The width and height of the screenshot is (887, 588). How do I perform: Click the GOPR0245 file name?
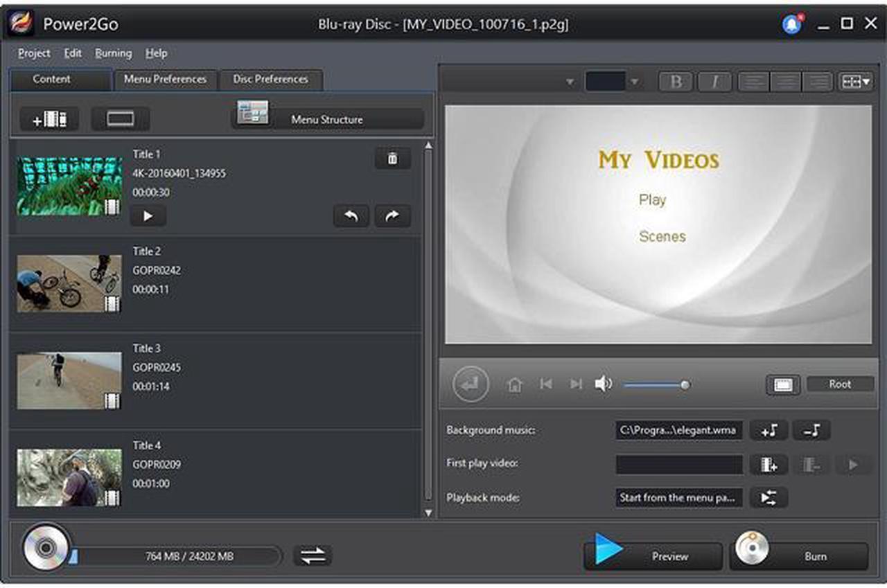pyautogui.click(x=157, y=367)
